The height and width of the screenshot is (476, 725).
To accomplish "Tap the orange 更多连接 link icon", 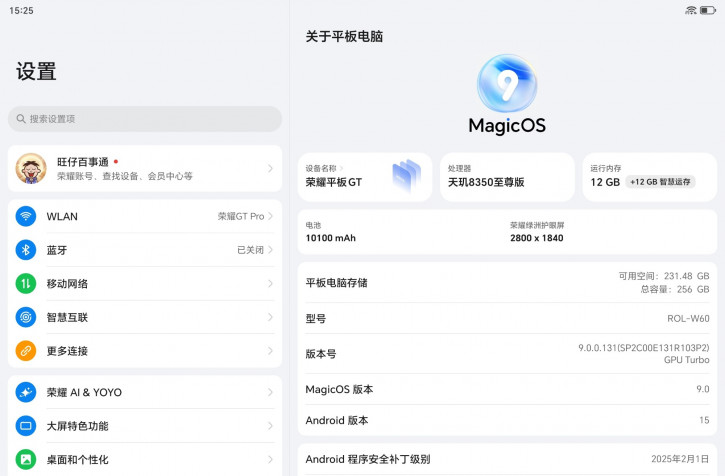I will (x=26, y=351).
